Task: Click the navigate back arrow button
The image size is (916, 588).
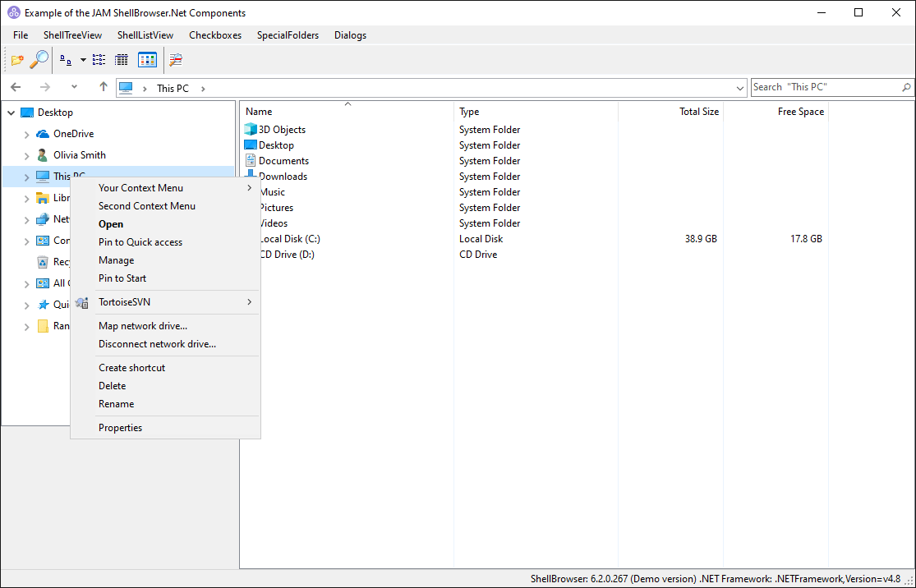Action: 15,86
